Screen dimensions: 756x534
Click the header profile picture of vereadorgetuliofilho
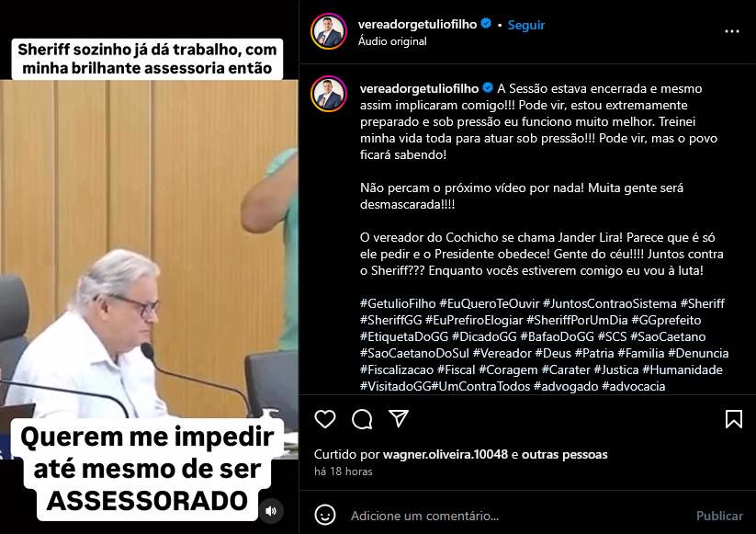[x=329, y=31]
